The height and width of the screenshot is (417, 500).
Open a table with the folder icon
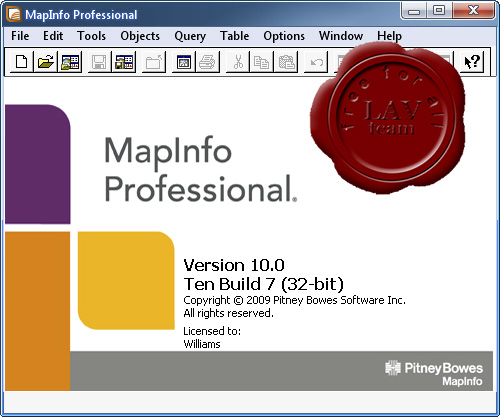46,62
